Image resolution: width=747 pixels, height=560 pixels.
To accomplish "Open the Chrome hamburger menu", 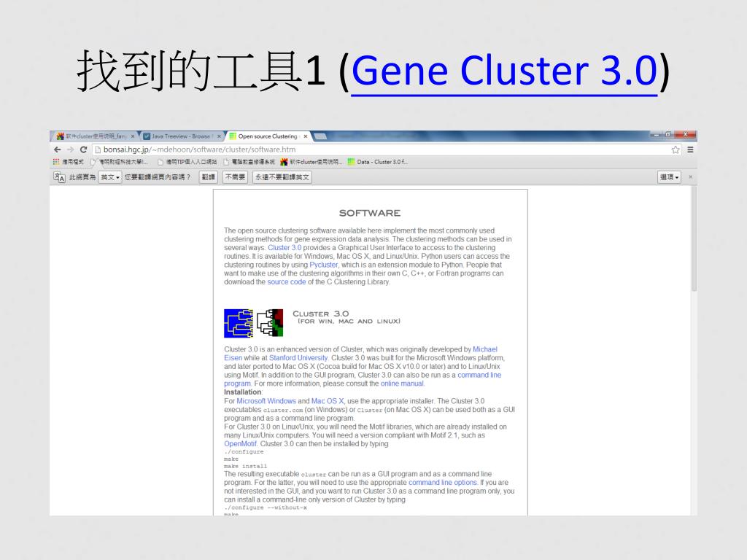I will tap(690, 149).
